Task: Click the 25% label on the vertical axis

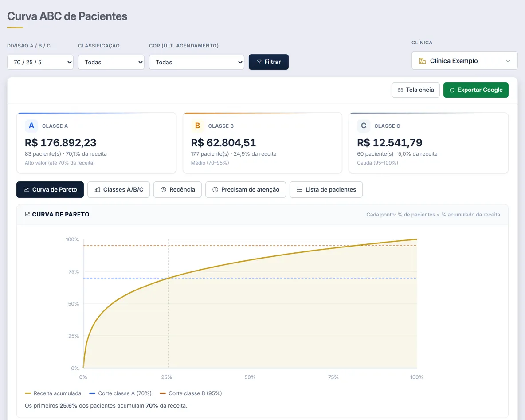Action: click(x=74, y=336)
